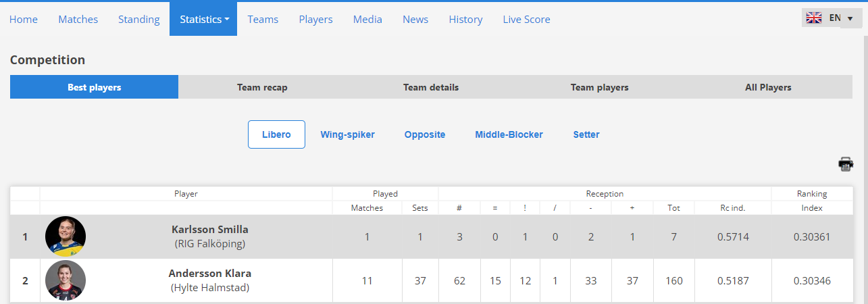
Task: Select the Middle-Blocker position filter
Action: (x=509, y=134)
